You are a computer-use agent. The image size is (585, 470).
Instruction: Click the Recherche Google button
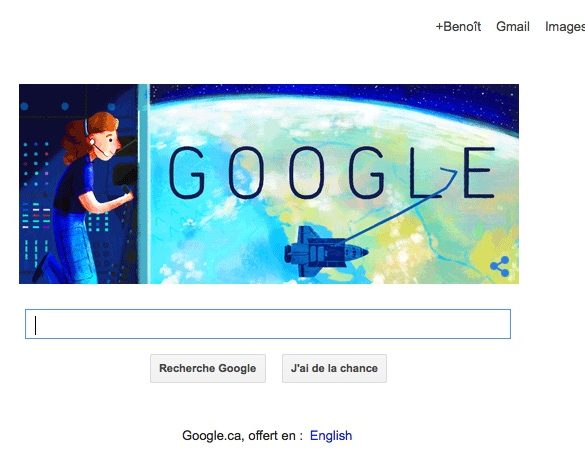tap(208, 368)
